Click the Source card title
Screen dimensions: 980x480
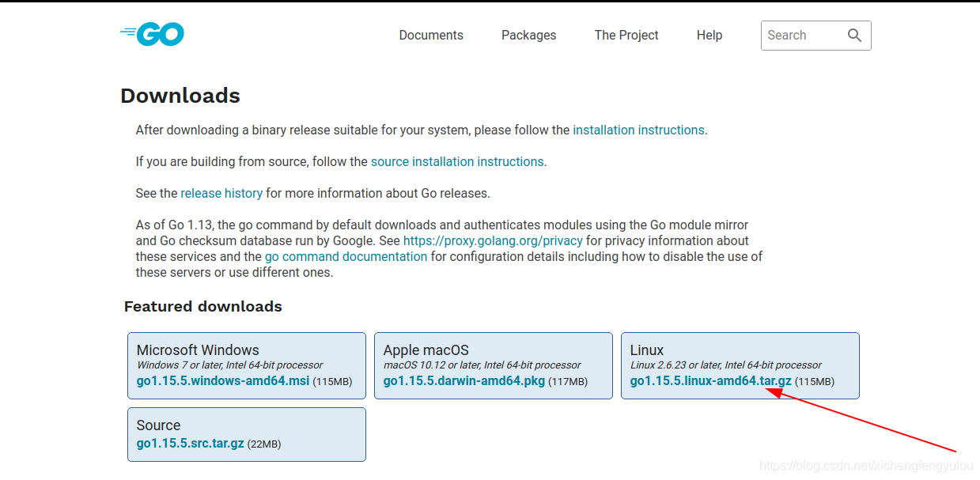click(x=158, y=425)
